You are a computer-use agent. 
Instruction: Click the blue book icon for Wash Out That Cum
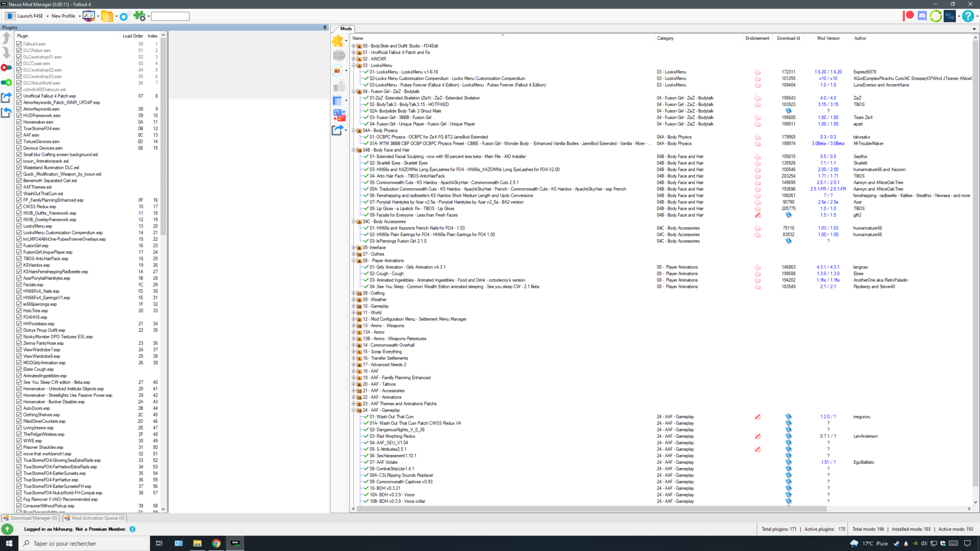pyautogui.click(x=789, y=417)
